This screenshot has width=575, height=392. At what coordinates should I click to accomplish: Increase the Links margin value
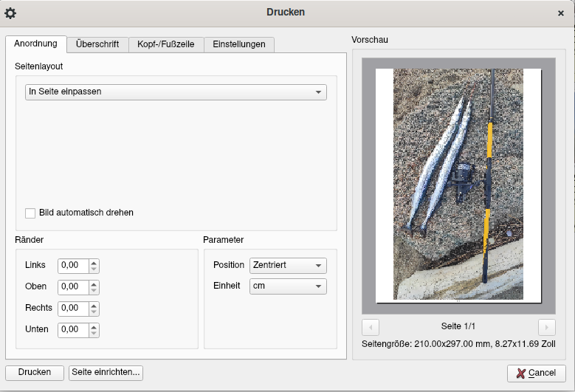(94, 261)
